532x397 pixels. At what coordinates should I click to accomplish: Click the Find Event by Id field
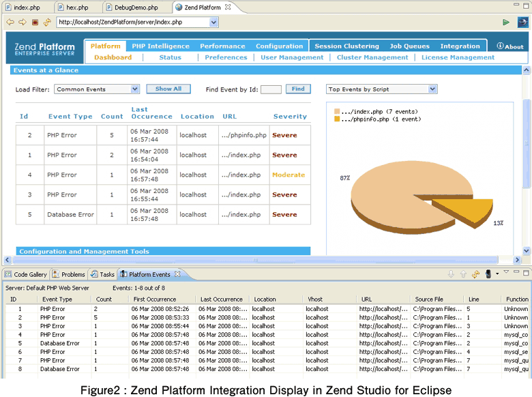click(x=271, y=89)
